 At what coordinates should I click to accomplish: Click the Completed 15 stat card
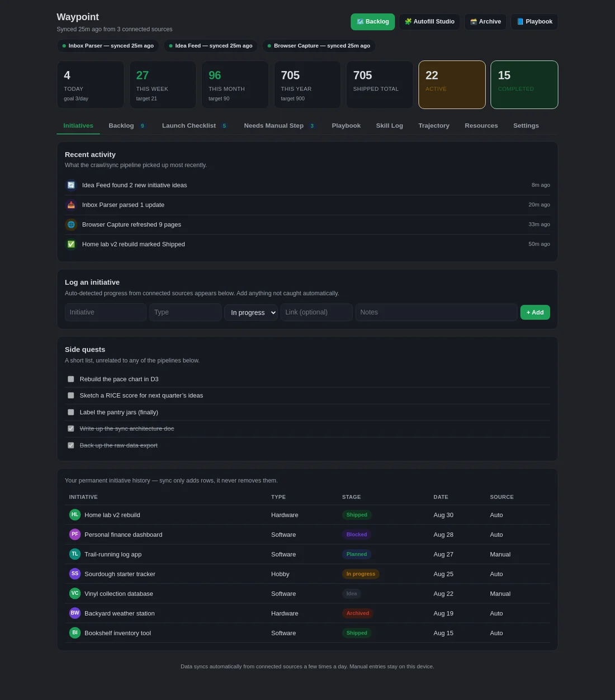(x=524, y=84)
